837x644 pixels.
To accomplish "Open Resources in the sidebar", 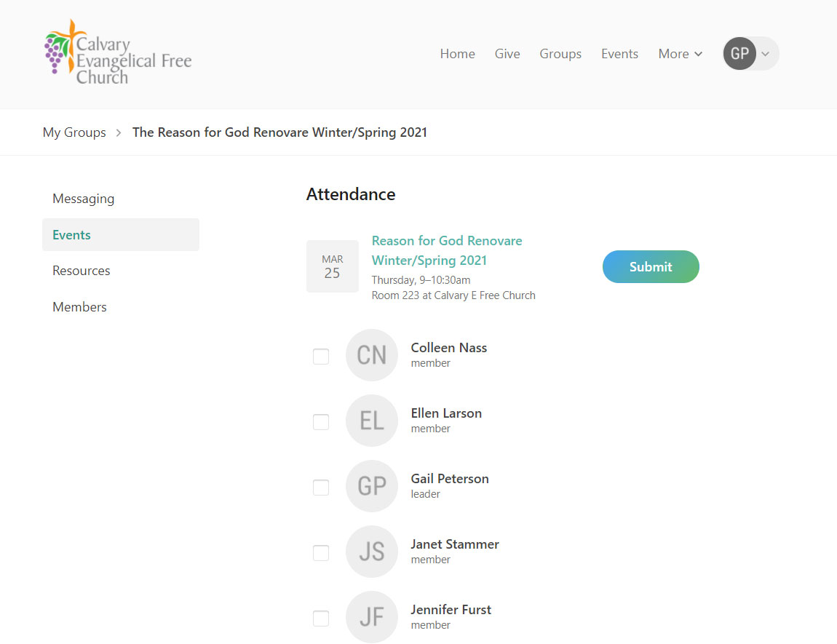I will coord(82,271).
